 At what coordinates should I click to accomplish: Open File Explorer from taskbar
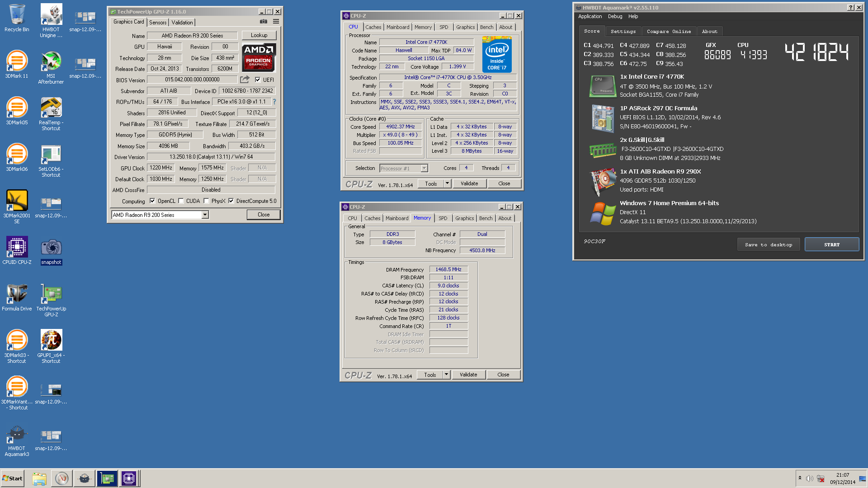(39, 479)
